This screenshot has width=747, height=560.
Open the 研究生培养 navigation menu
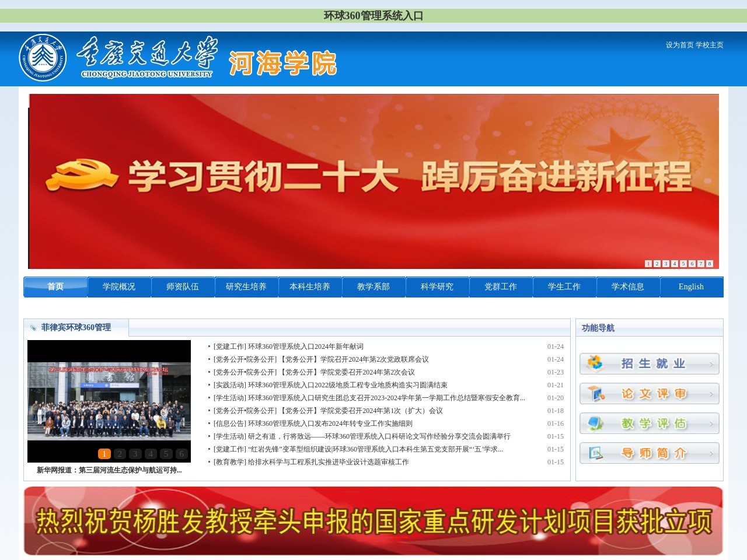(246, 287)
